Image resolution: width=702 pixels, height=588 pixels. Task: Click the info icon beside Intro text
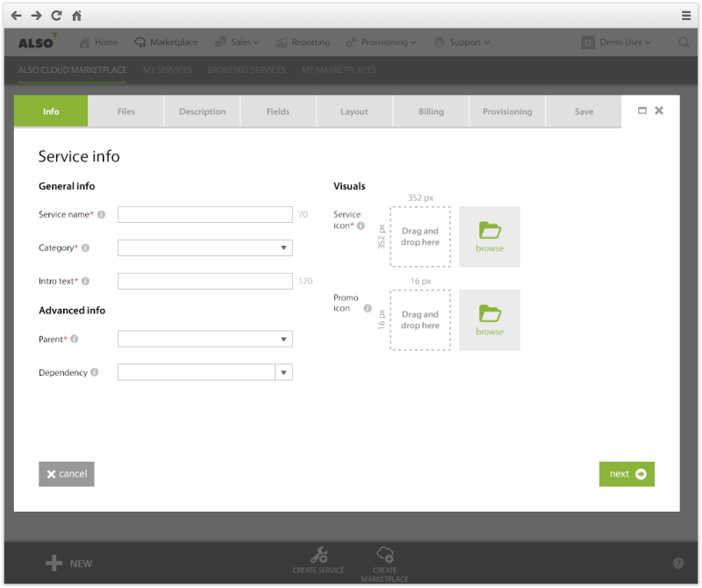[86, 281]
